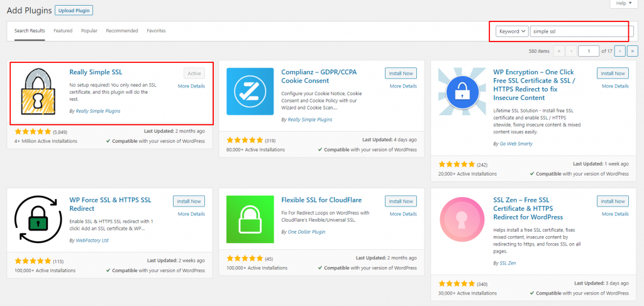Click the WP Encryption plugin title link

[533, 85]
